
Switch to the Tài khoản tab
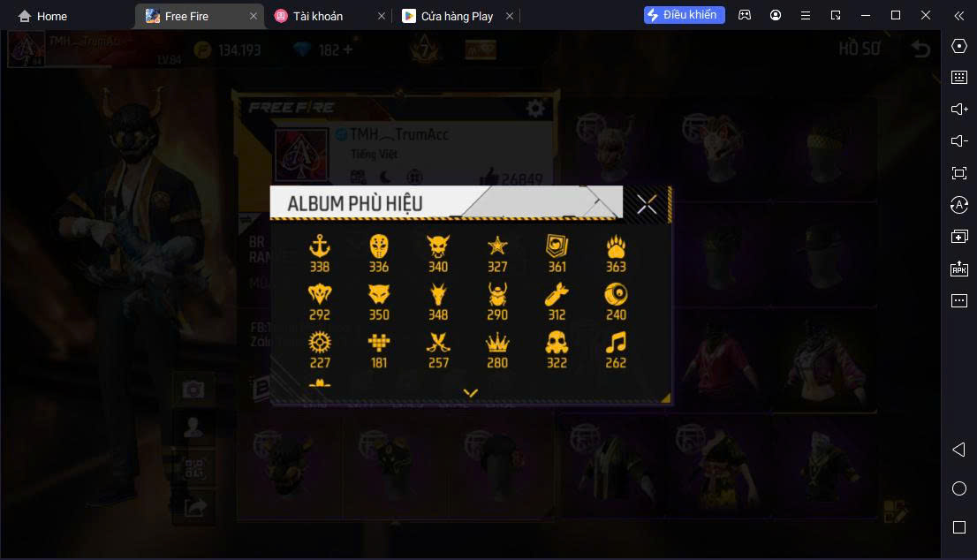point(318,16)
